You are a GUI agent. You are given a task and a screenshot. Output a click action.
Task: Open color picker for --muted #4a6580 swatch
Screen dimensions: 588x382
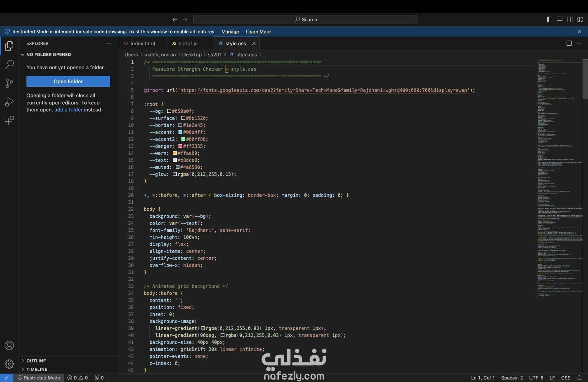tap(178, 167)
